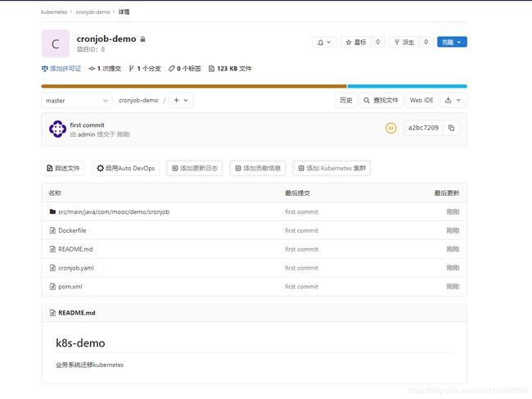
Task: Open src/main/java/com/mooc/demo/cronjob folder
Action: [x=114, y=212]
